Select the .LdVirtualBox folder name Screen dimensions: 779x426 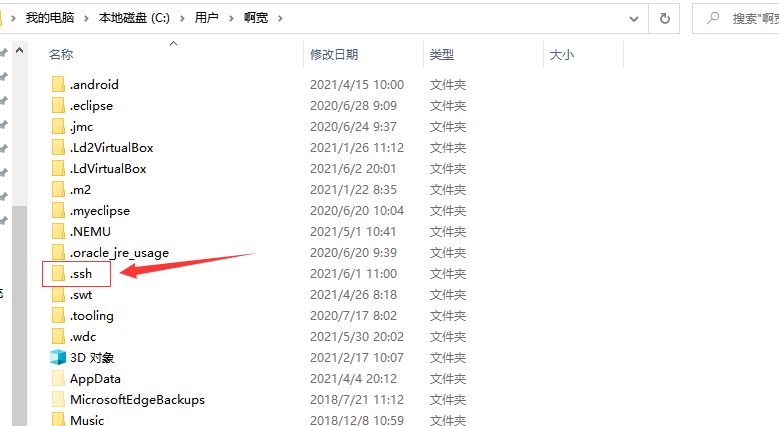coord(108,169)
